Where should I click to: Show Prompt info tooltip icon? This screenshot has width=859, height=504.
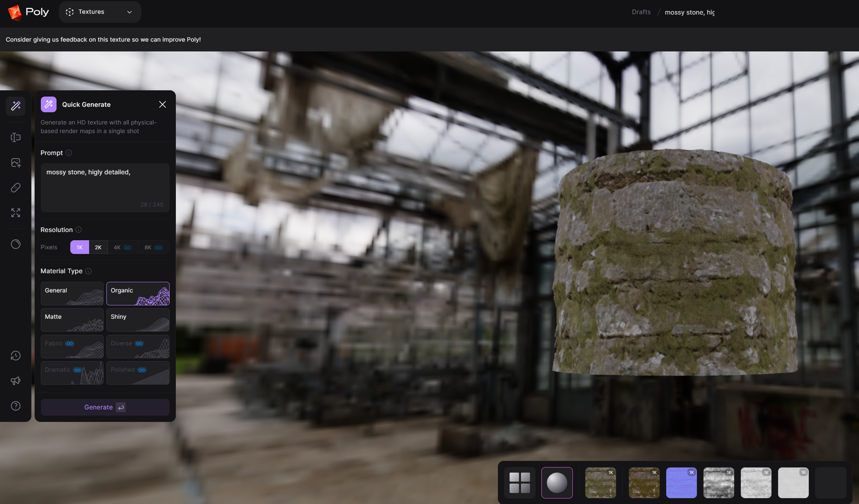[x=69, y=153]
